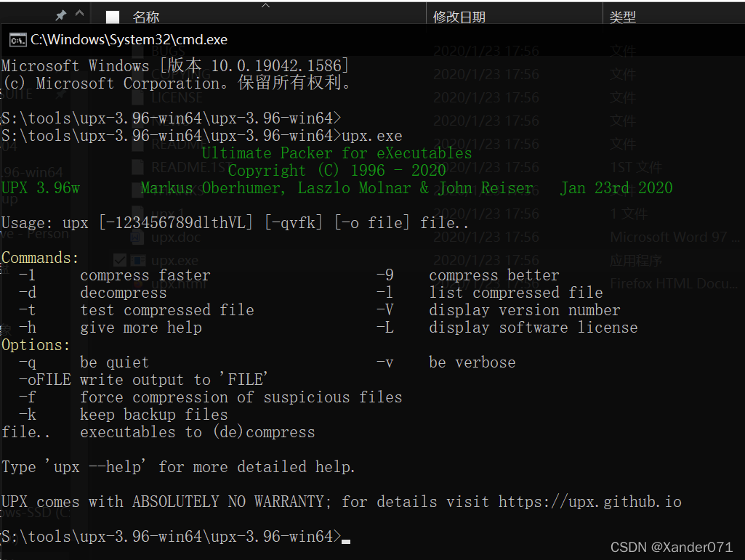Click the 'Commands:' heading in terminal
This screenshot has height=560, width=745.
tap(40, 258)
